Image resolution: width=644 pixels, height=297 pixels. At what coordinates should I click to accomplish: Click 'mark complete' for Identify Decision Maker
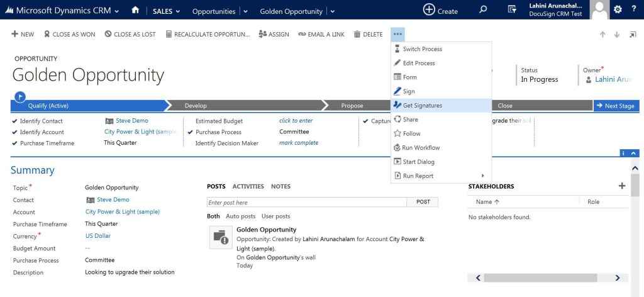point(299,143)
